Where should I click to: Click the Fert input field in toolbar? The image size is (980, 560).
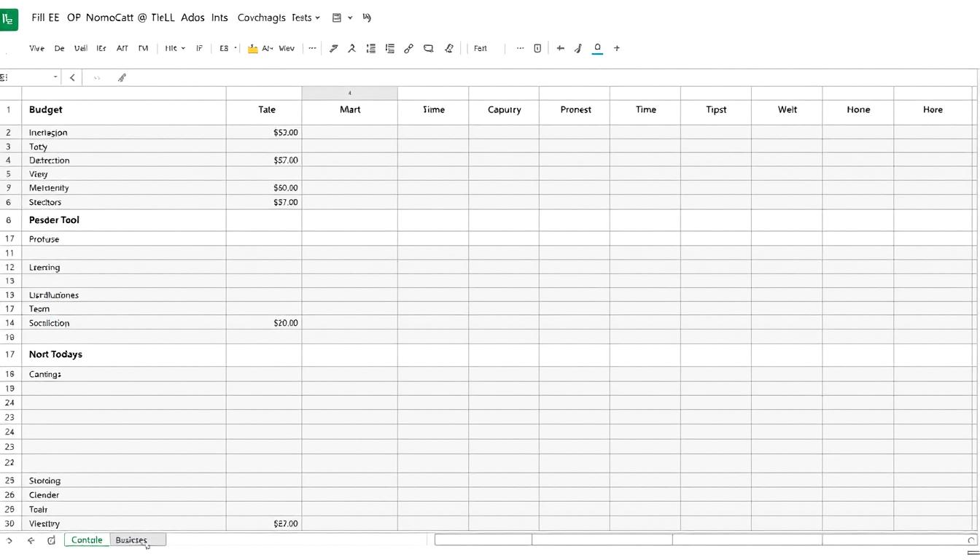click(485, 49)
